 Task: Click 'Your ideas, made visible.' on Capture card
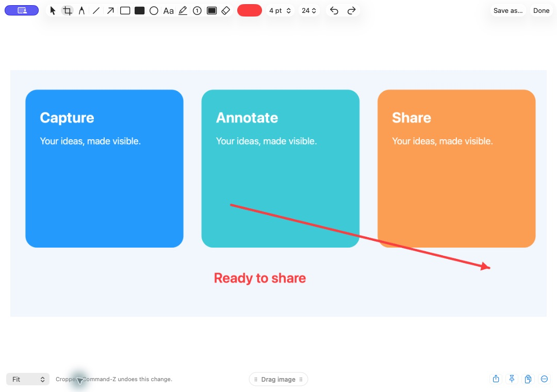(x=90, y=141)
